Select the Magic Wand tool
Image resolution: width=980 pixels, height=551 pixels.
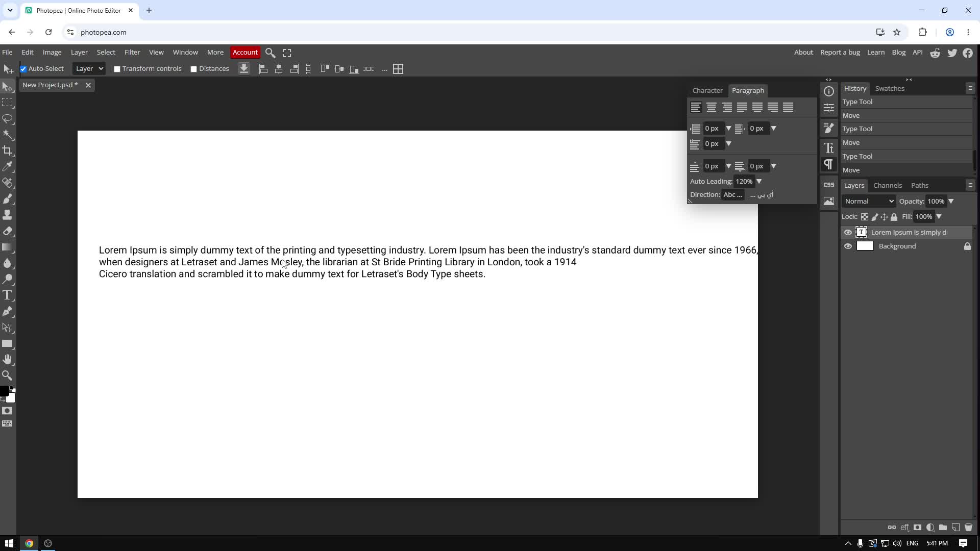pyautogui.click(x=7, y=135)
